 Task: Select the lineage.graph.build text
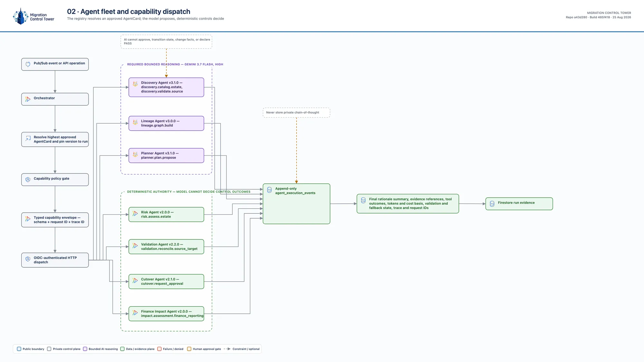pos(157,125)
